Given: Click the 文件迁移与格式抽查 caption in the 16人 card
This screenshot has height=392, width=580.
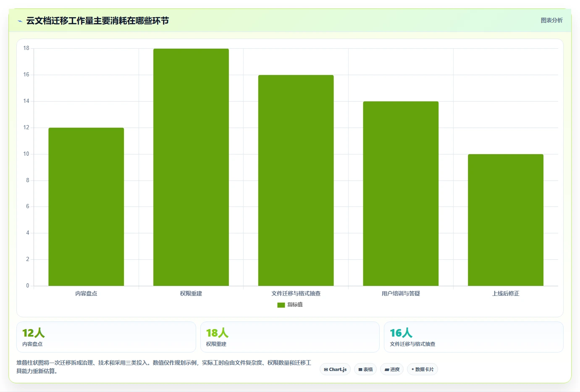Looking at the screenshot, I should [412, 344].
